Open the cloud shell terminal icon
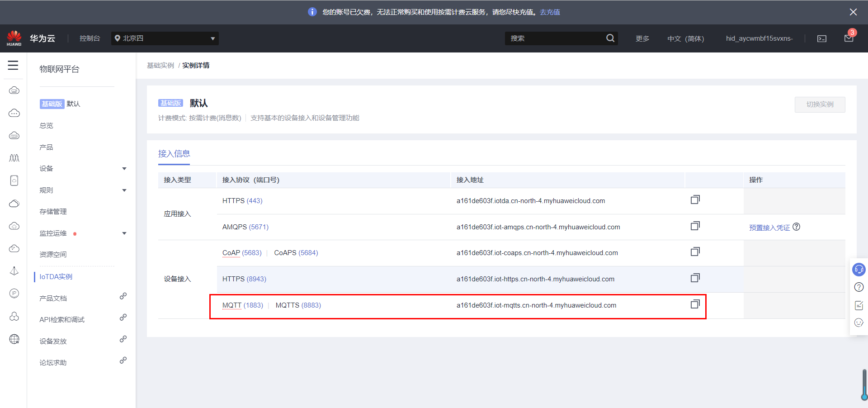This screenshot has height=408, width=868. click(822, 38)
